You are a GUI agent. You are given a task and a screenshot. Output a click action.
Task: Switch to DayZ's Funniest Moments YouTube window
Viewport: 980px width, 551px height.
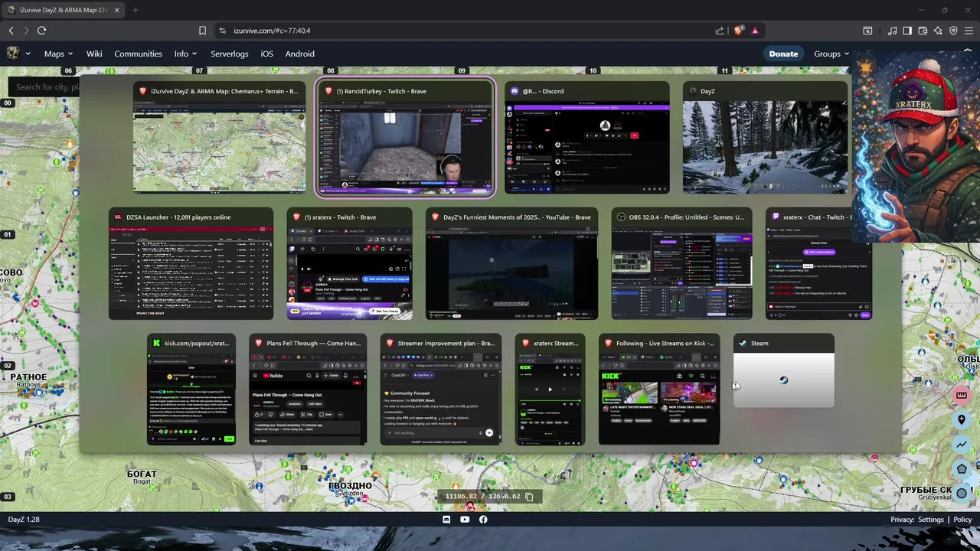coord(511,264)
